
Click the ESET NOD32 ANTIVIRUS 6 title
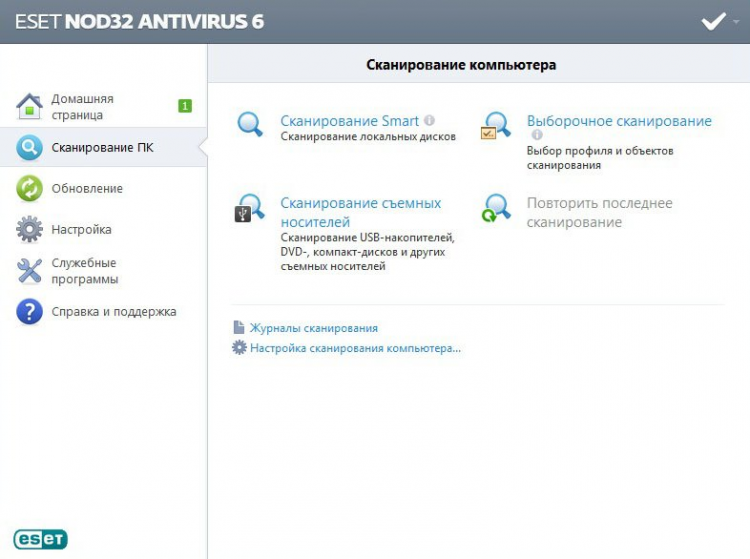(140, 22)
